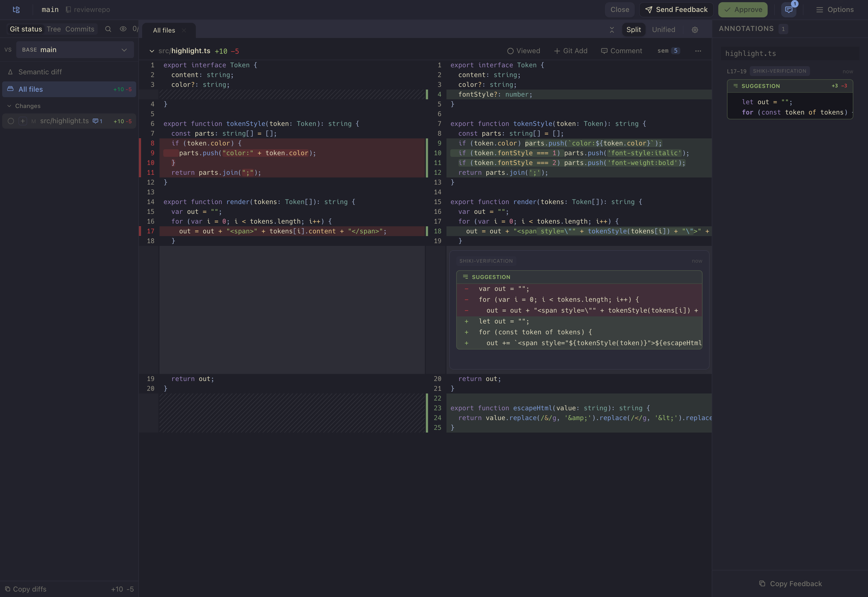Viewport: 868px width, 597px height.
Task: Select the All files tab
Action: 164,30
